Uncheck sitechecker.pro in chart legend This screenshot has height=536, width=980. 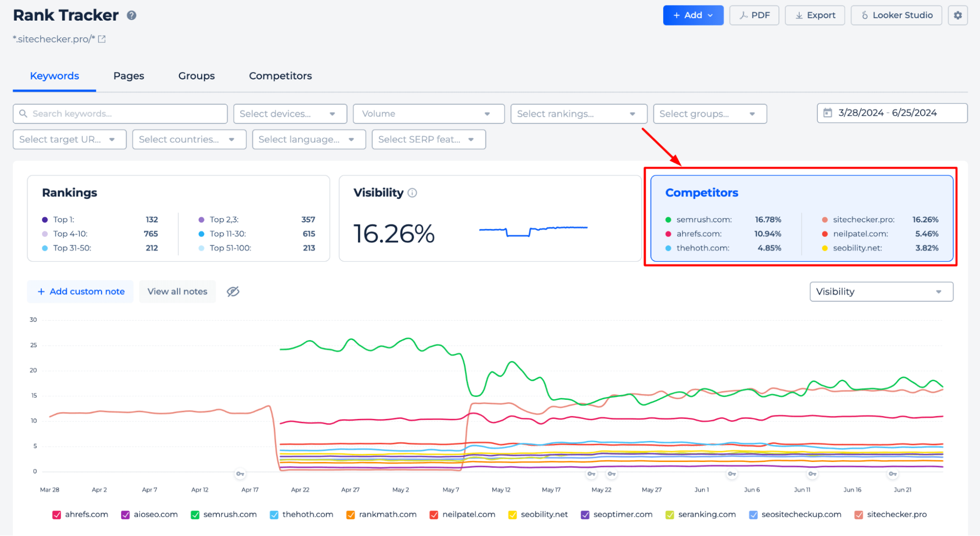(859, 514)
